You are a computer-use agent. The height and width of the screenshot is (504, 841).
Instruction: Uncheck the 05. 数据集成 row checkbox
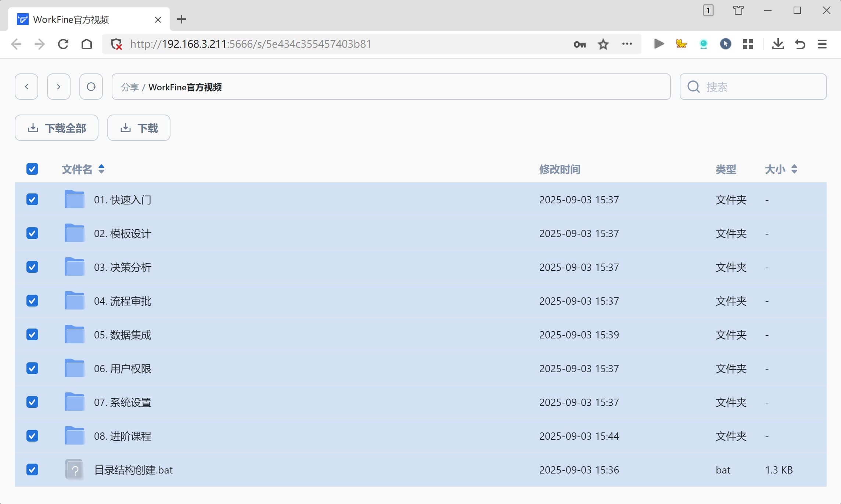pyautogui.click(x=32, y=334)
